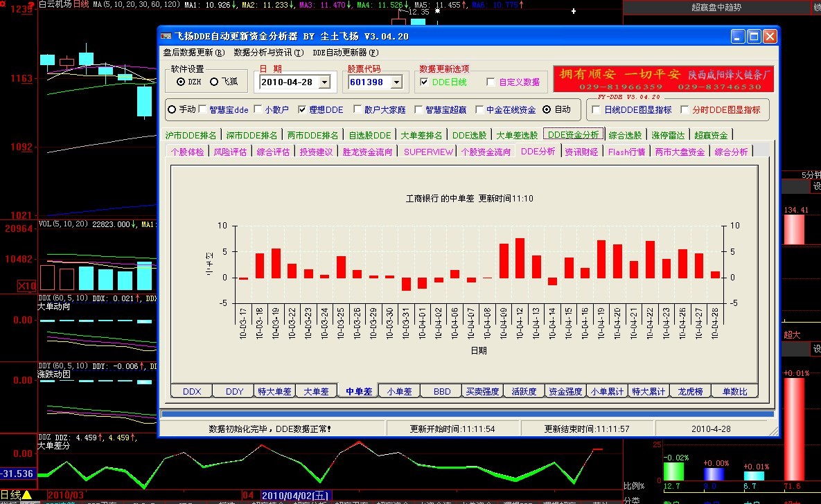
Task: Select the DDE资金分析 tab
Action: tap(574, 134)
